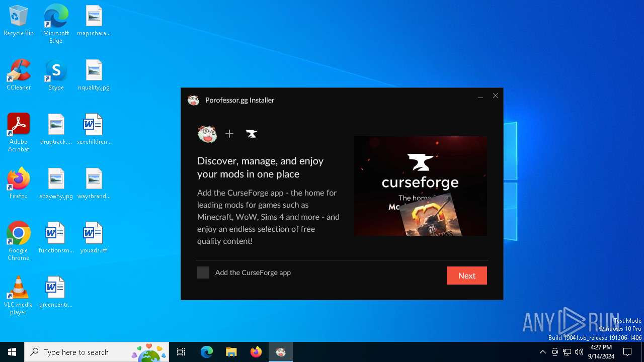Select the Skype desktop shortcut
The image size is (644, 362).
56,75
